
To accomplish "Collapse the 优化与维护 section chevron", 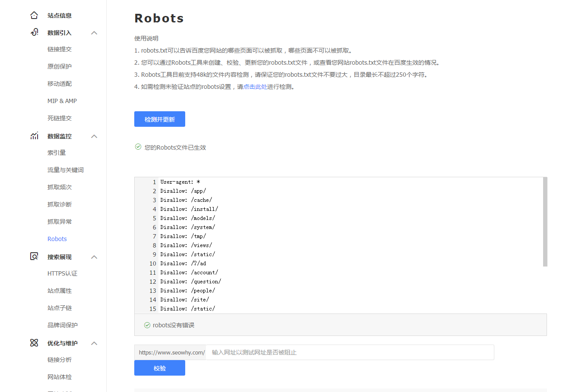I will [x=94, y=343].
